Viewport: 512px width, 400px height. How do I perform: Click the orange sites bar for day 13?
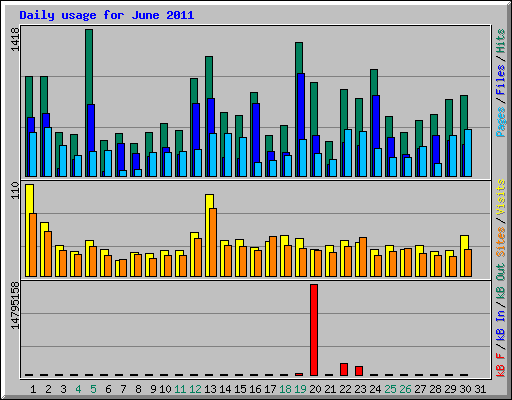[213, 242]
